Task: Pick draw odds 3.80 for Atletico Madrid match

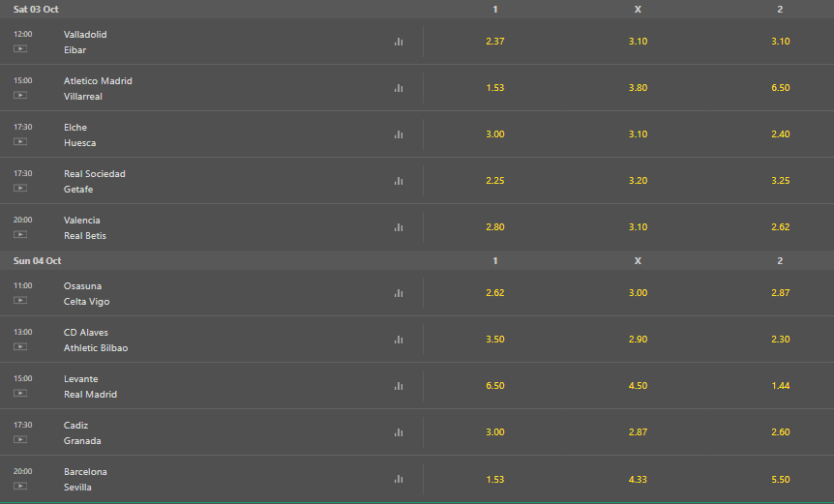Action: pos(638,88)
